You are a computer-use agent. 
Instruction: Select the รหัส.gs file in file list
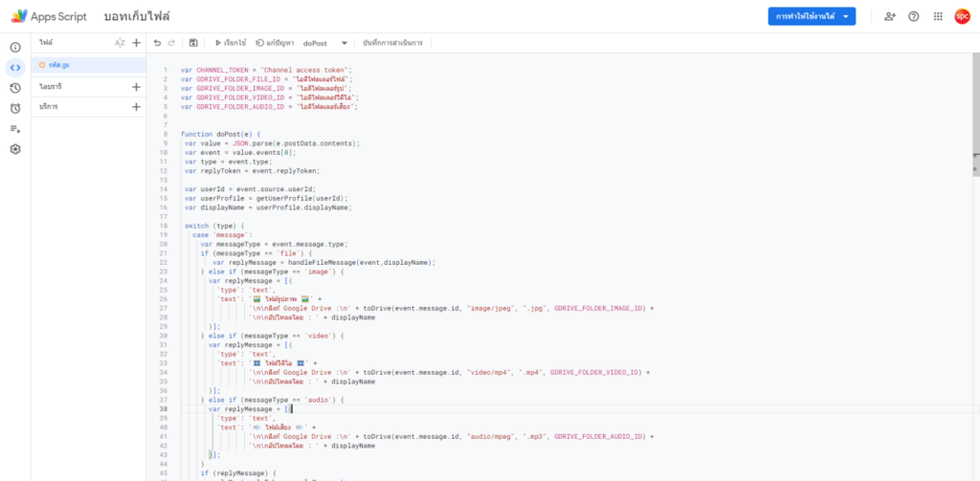point(62,64)
